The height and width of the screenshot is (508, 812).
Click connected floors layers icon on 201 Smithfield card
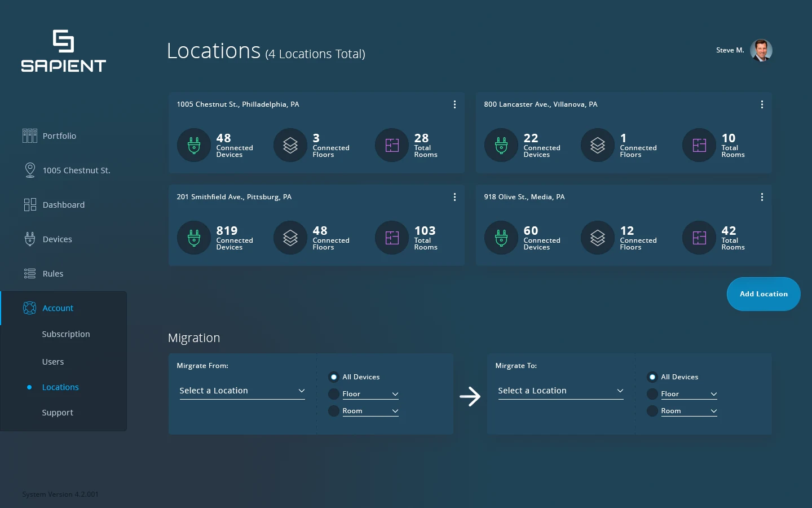tap(290, 238)
